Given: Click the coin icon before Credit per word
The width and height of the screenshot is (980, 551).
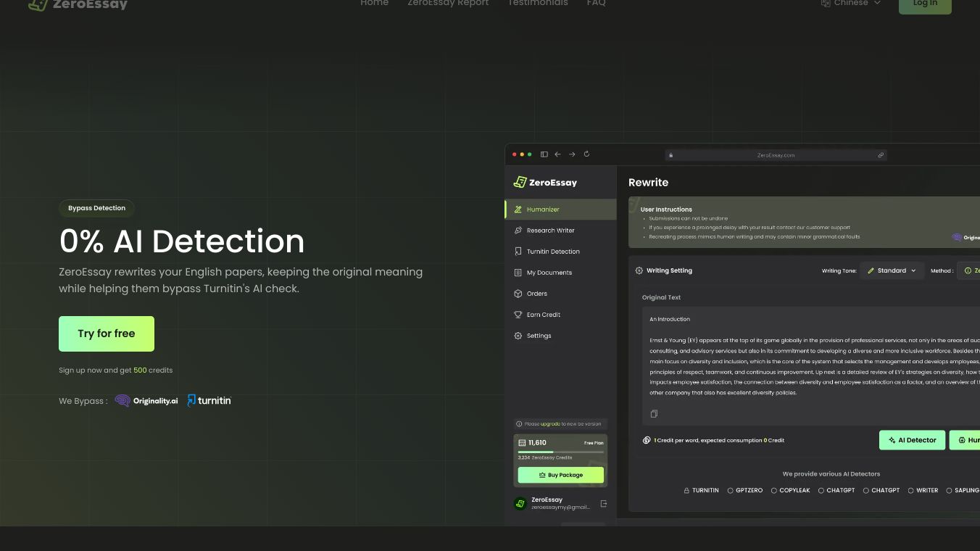Looking at the screenshot, I should pos(647,440).
